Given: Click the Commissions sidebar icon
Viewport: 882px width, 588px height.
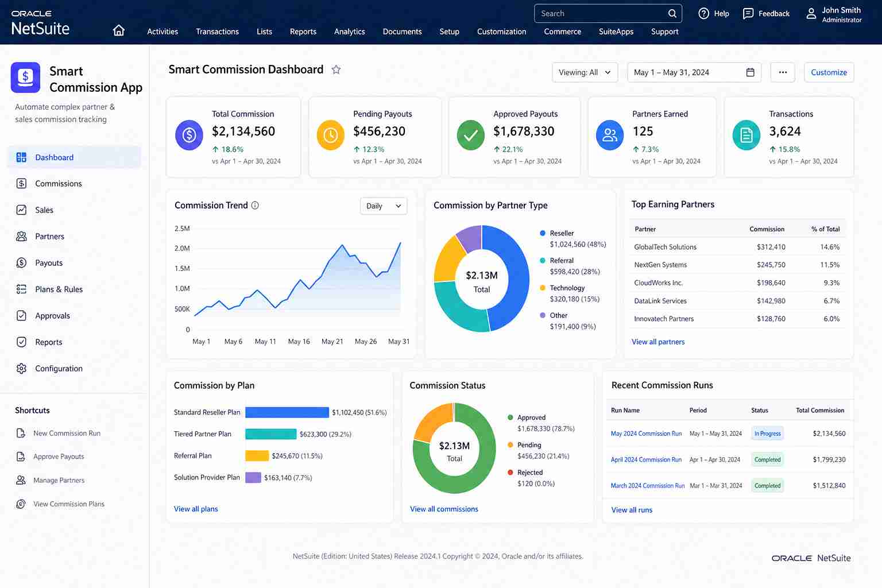Looking at the screenshot, I should [21, 184].
